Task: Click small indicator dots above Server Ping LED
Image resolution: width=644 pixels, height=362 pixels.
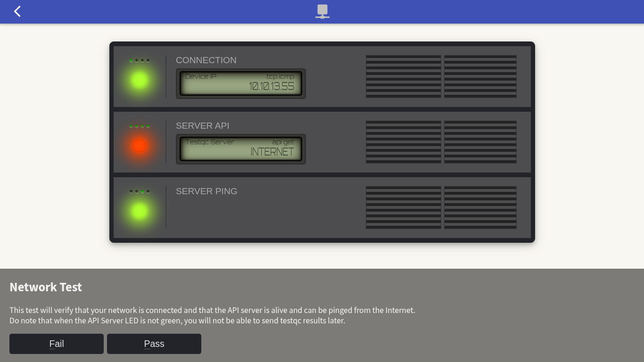Action: point(140,191)
